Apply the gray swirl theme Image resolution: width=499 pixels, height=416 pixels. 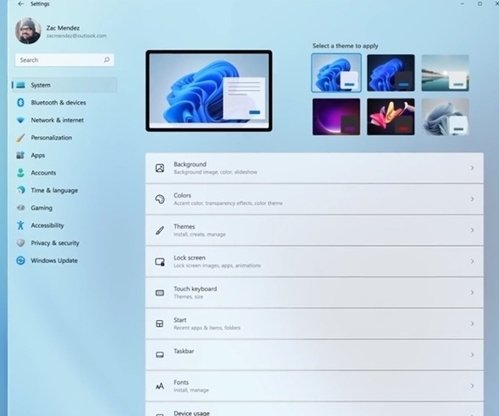click(x=445, y=117)
